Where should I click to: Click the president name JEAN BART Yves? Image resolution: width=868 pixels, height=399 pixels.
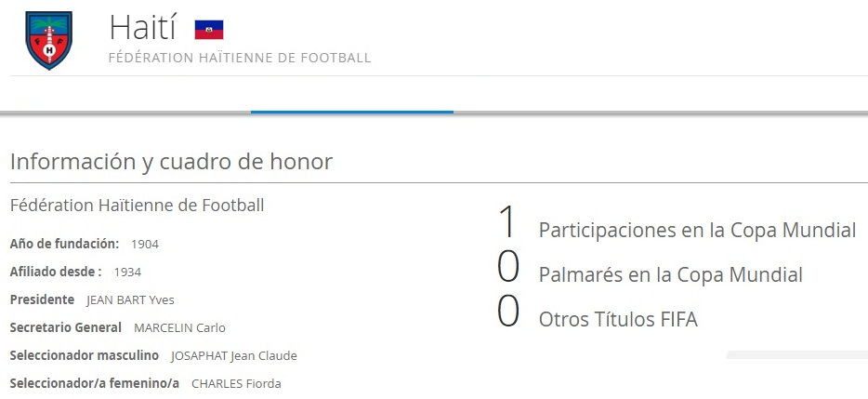(x=130, y=300)
